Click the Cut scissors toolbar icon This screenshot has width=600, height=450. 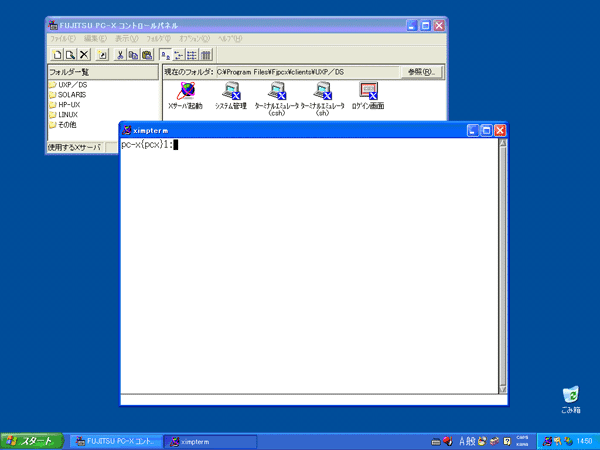click(120, 55)
